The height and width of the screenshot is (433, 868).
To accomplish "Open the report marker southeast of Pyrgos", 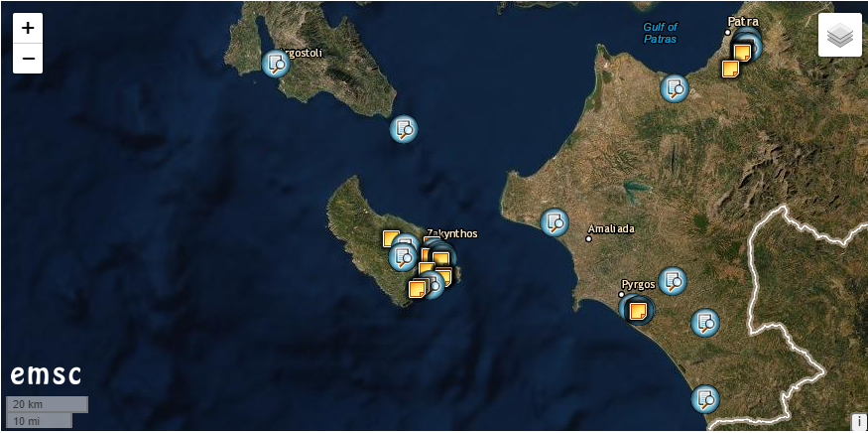I will pyautogui.click(x=704, y=323).
